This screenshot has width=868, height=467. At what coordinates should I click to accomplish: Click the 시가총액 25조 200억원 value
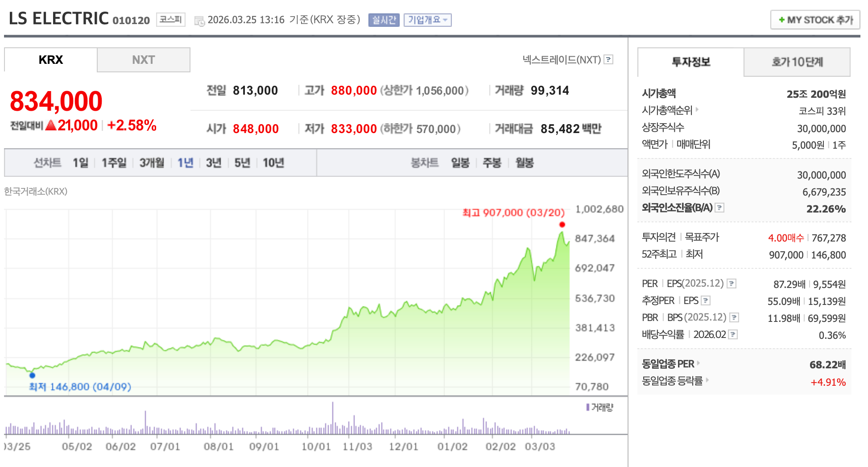[816, 94]
